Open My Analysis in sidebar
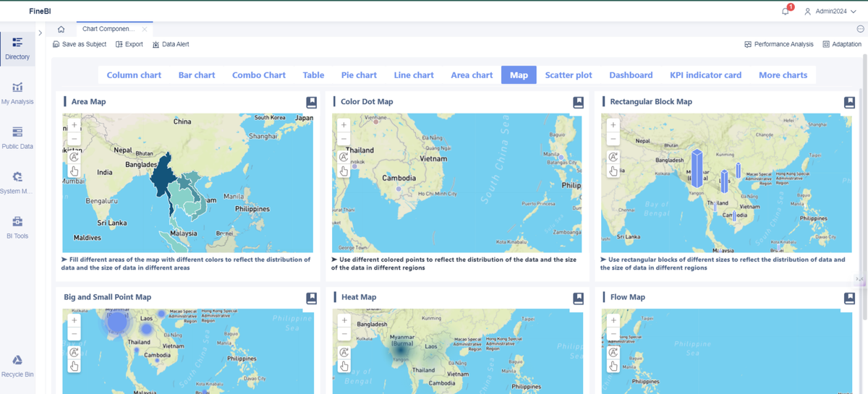This screenshot has height=394, width=868. coord(17,93)
